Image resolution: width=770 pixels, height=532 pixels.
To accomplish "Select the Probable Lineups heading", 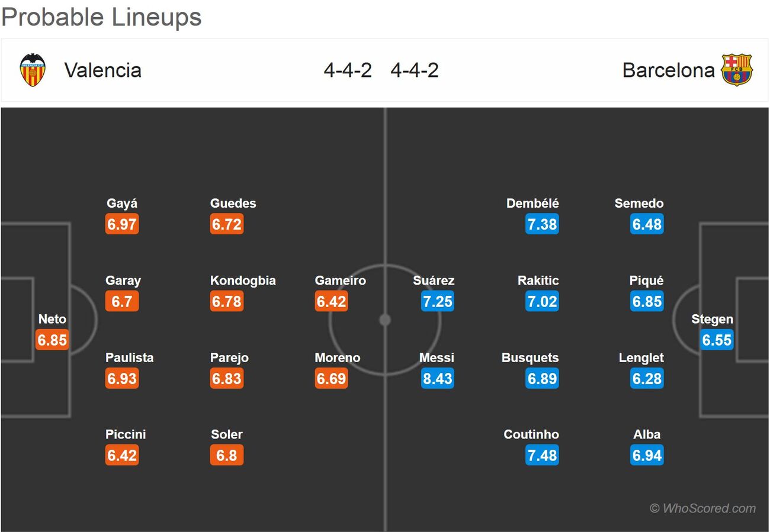I will [x=101, y=17].
